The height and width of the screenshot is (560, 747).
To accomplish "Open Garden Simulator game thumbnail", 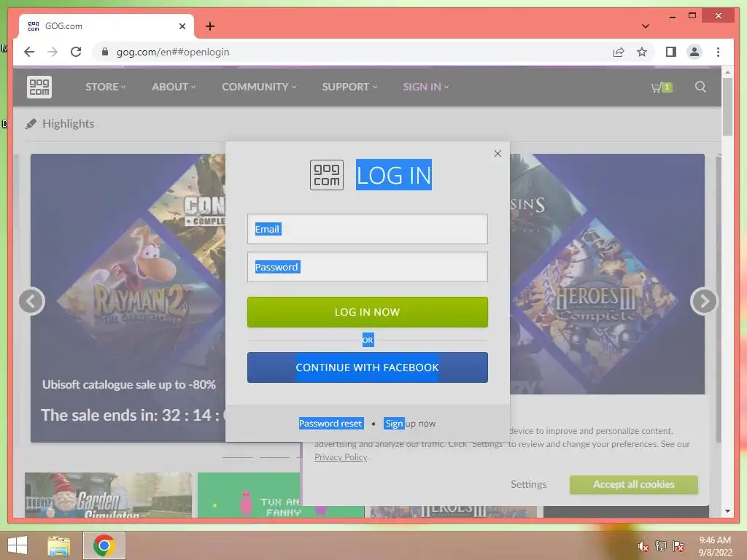I will [108, 495].
